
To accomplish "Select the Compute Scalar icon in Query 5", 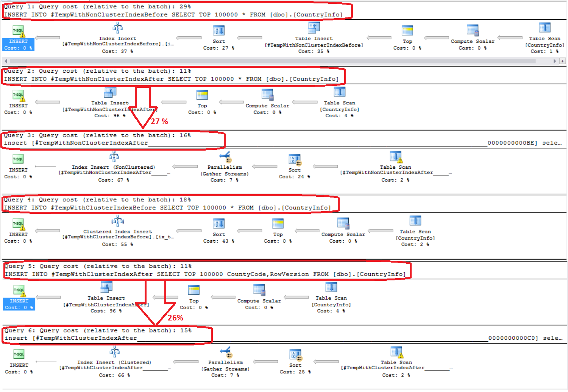I will click(259, 290).
